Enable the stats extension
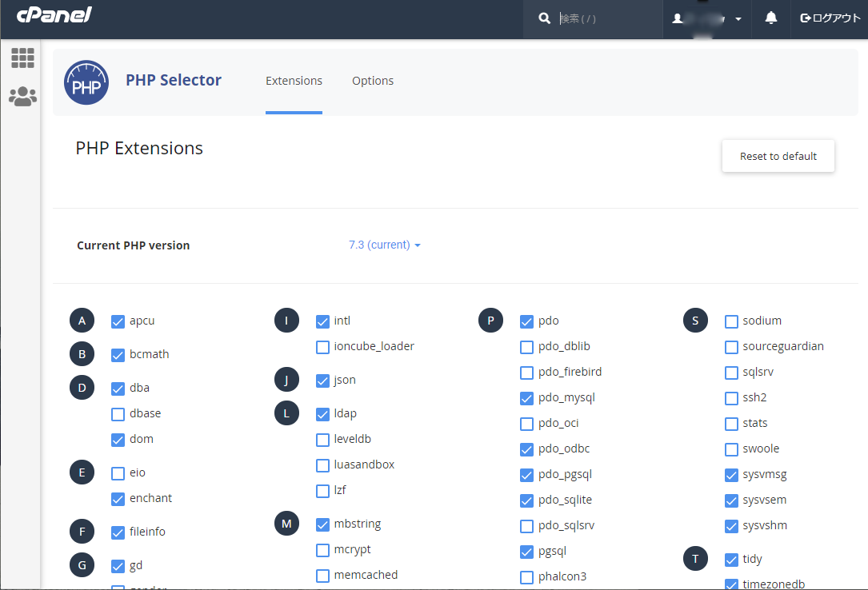 pyautogui.click(x=731, y=425)
